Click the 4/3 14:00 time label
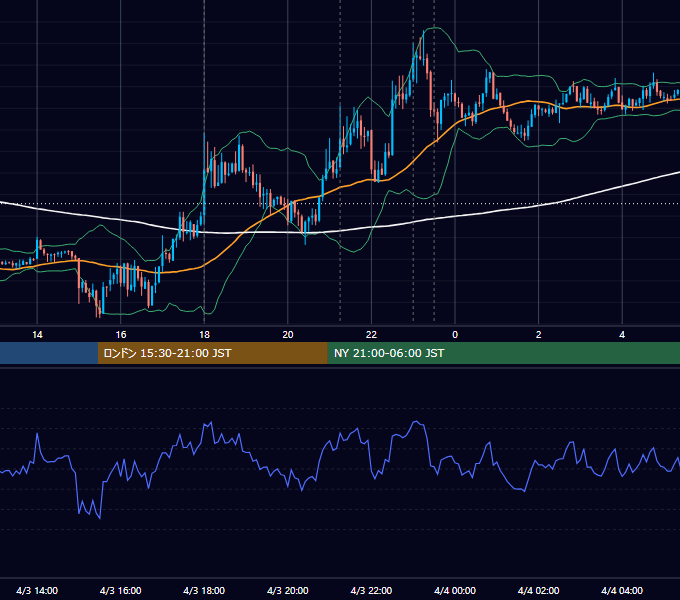 click(x=37, y=590)
